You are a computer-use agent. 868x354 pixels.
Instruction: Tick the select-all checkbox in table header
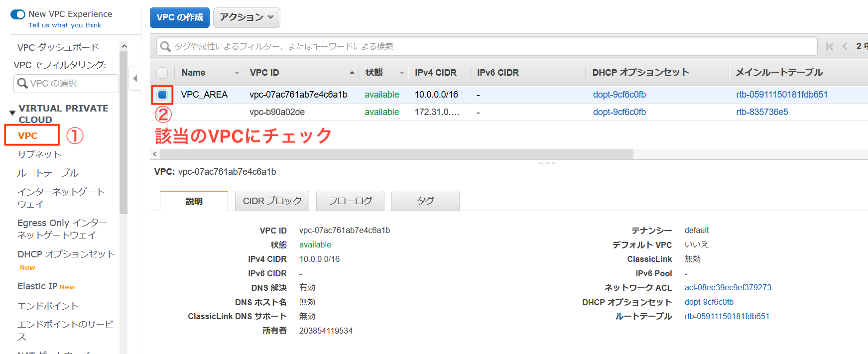162,73
